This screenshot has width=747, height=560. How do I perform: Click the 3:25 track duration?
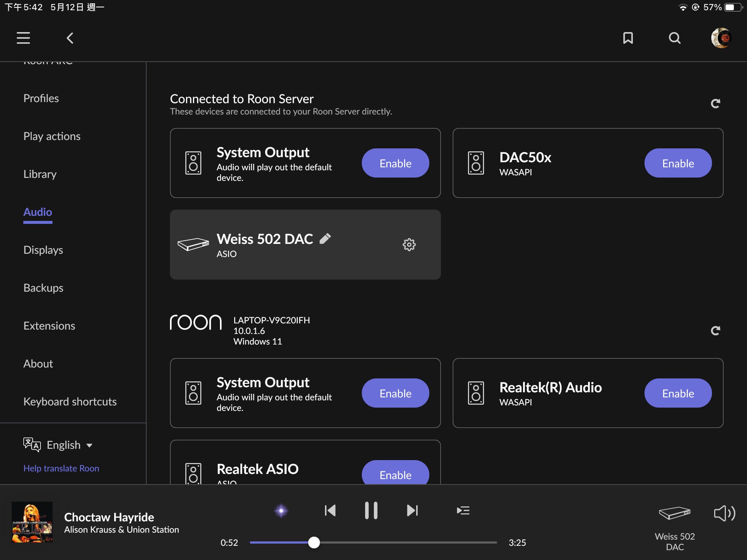(517, 542)
